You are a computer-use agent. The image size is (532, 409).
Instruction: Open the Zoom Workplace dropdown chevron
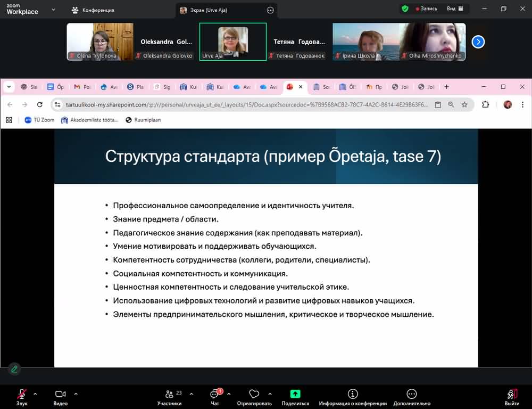(53, 10)
